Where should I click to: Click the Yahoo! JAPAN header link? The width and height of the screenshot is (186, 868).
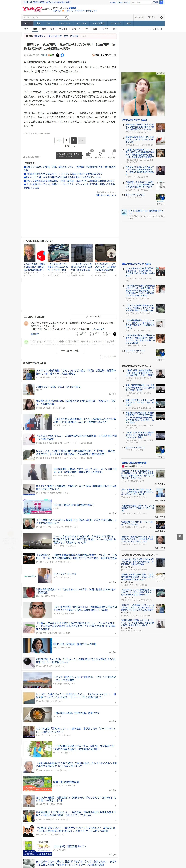click(x=116, y=2)
